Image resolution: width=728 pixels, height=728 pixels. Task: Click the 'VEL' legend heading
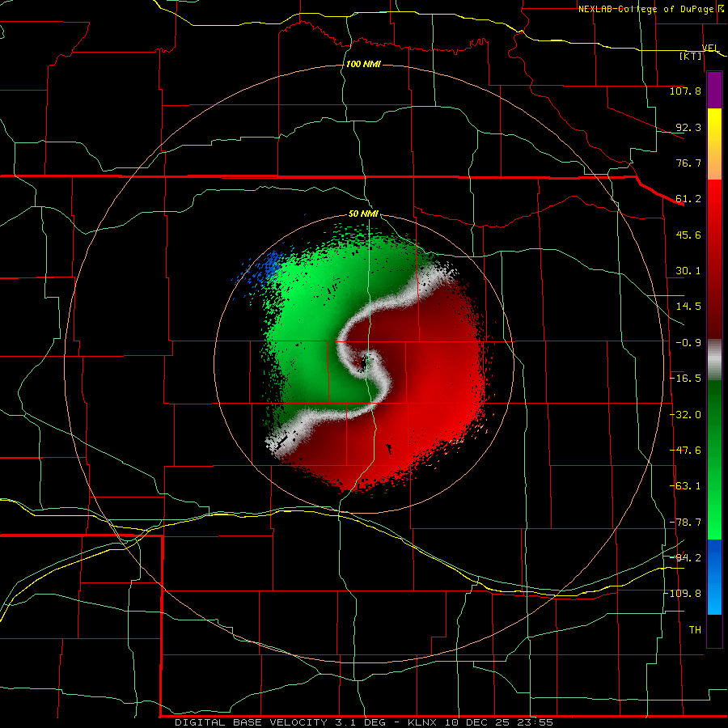[x=710, y=48]
